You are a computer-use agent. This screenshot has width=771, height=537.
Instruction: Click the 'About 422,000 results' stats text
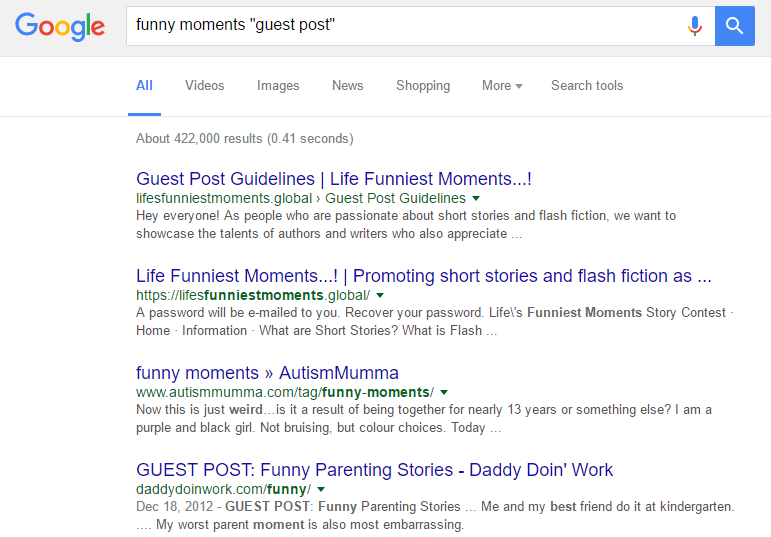245,139
